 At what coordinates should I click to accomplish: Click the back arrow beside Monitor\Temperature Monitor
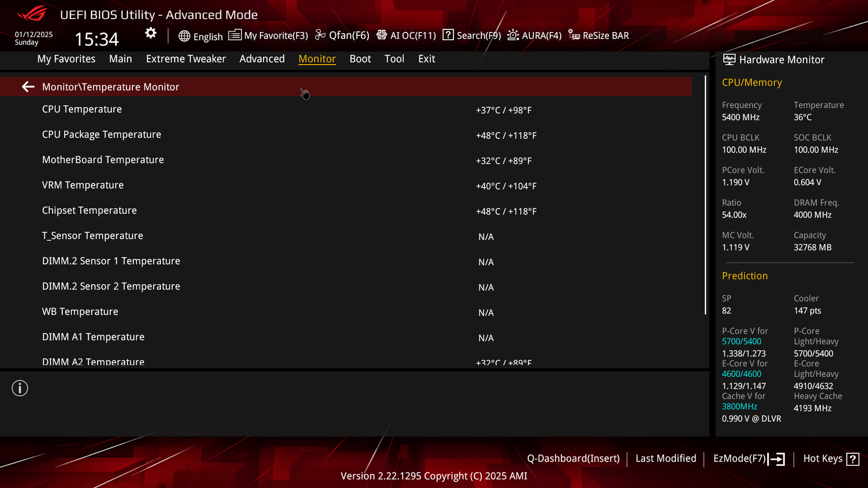pyautogui.click(x=28, y=87)
